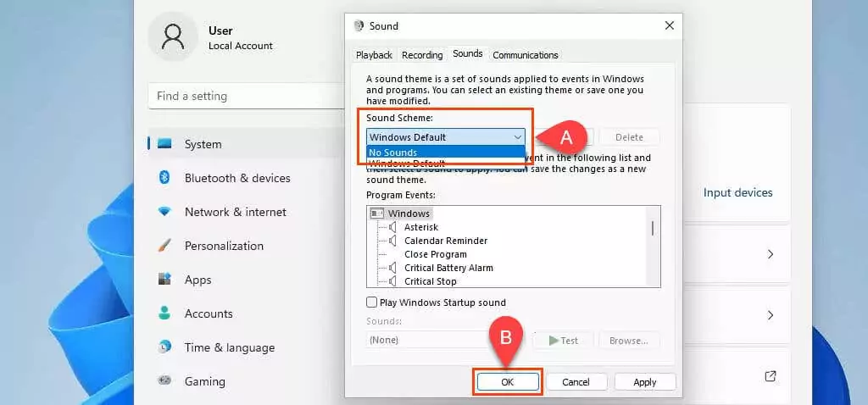868x405 pixels.
Task: Toggle the Play Windows Startup sound checkbox
Action: (x=372, y=302)
